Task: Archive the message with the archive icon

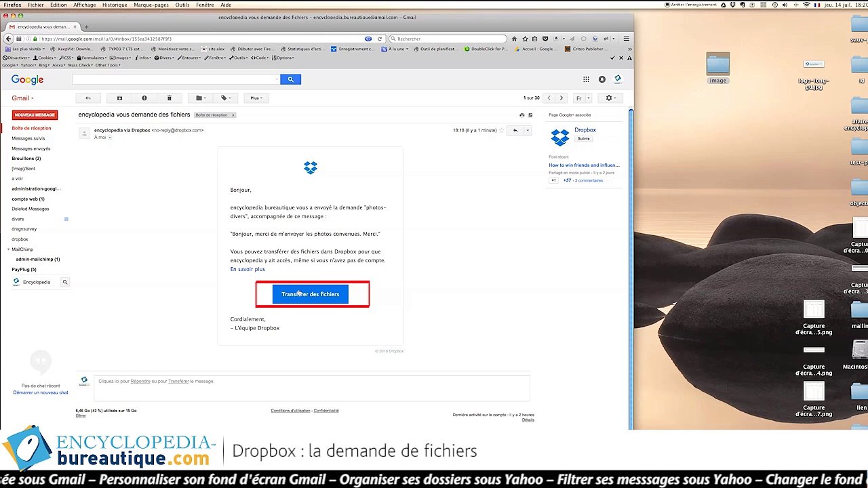Action: [x=119, y=98]
